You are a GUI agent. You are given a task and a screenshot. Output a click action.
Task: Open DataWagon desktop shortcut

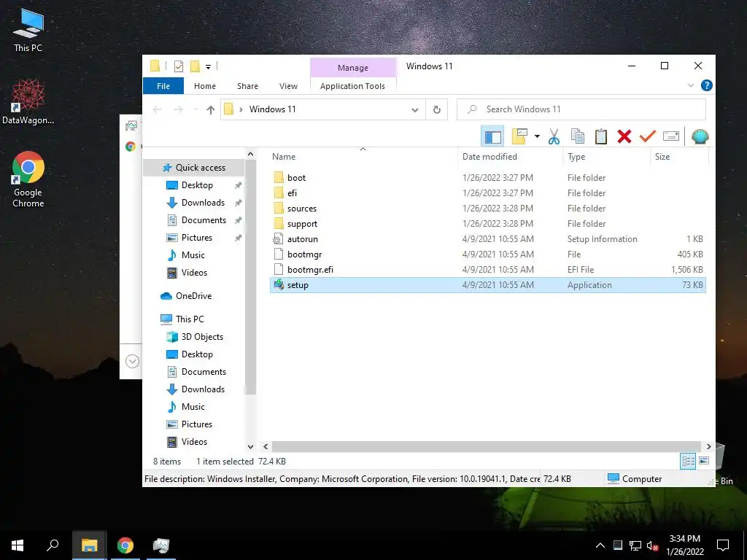(28, 102)
